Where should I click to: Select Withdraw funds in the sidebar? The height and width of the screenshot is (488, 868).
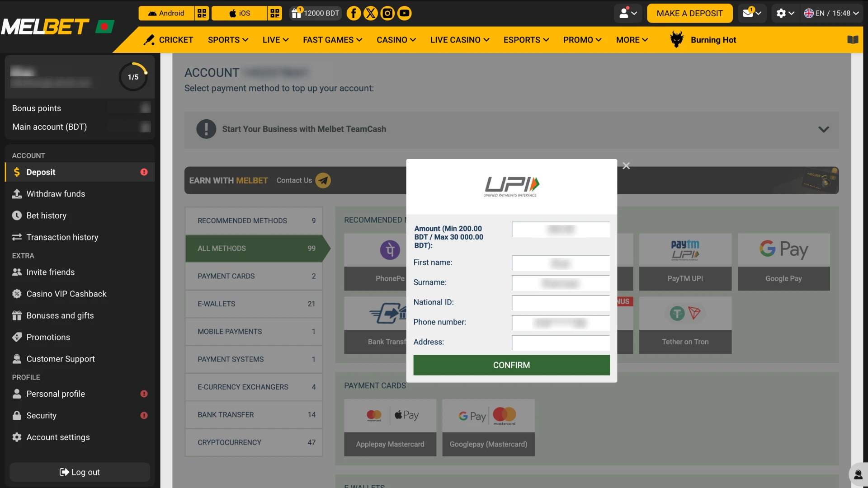tap(55, 194)
